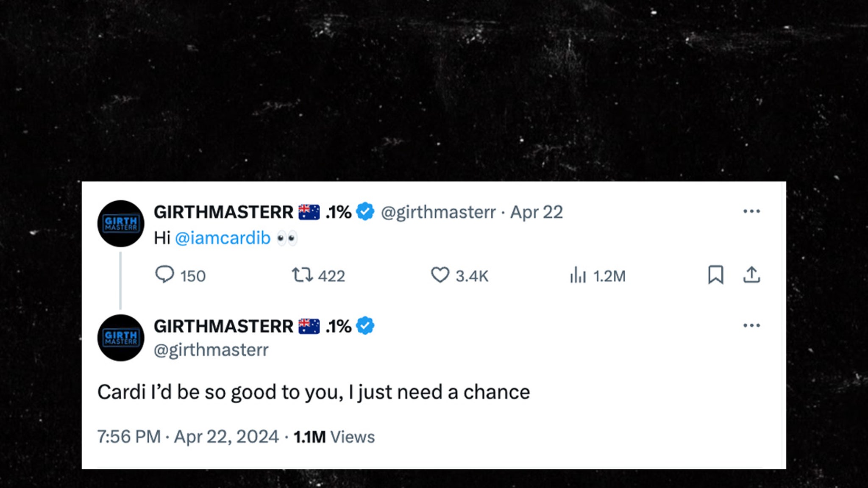
Task: Click the 7:56 PM · Apr 22, 2024 timestamp
Action: click(x=188, y=437)
